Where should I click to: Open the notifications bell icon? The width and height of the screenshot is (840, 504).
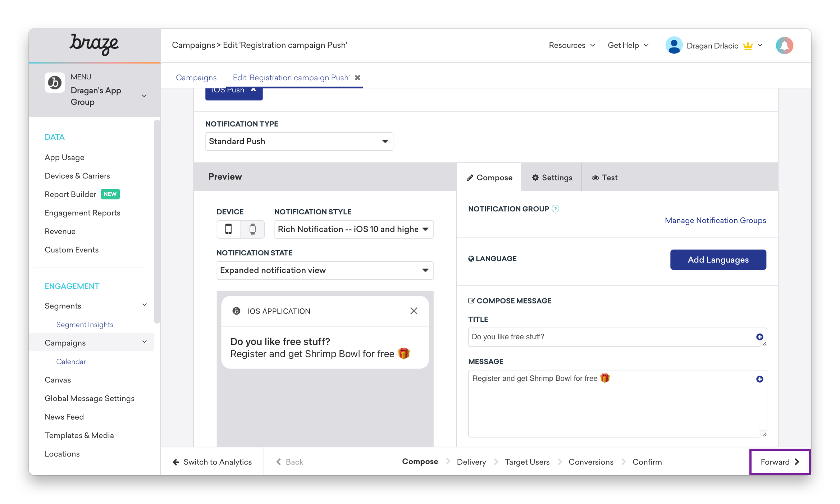tap(784, 46)
